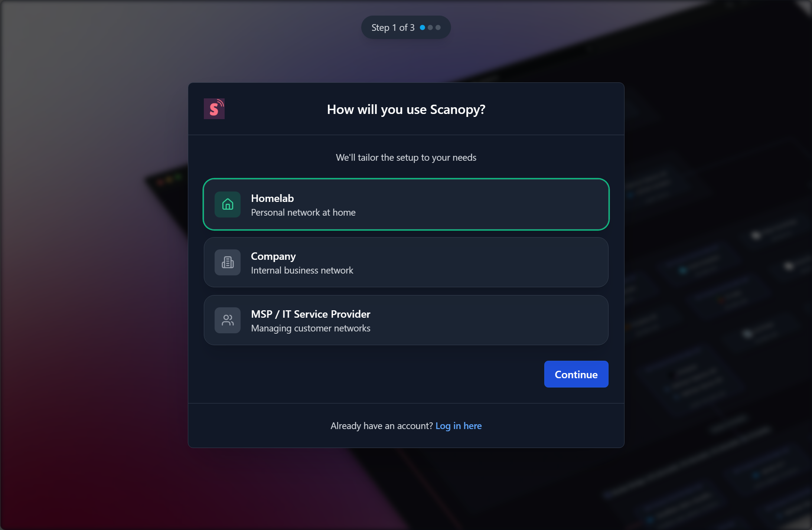The width and height of the screenshot is (812, 530).
Task: Click the second step progress dot
Action: [x=430, y=27]
